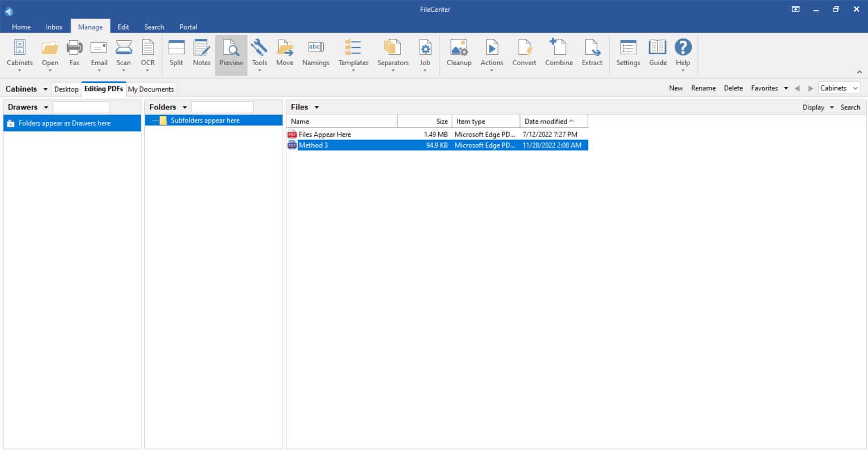The image size is (868, 451).
Task: Switch to the My Documents cabinet tab
Action: (151, 89)
